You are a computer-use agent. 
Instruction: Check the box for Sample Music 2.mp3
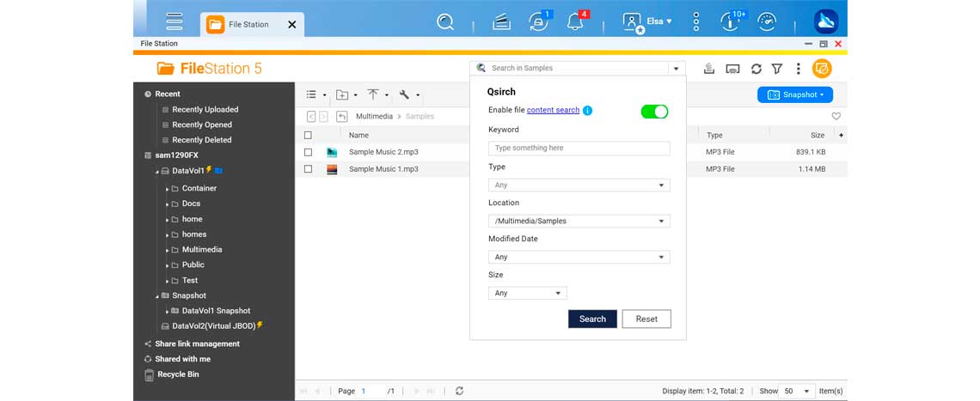coord(309,152)
